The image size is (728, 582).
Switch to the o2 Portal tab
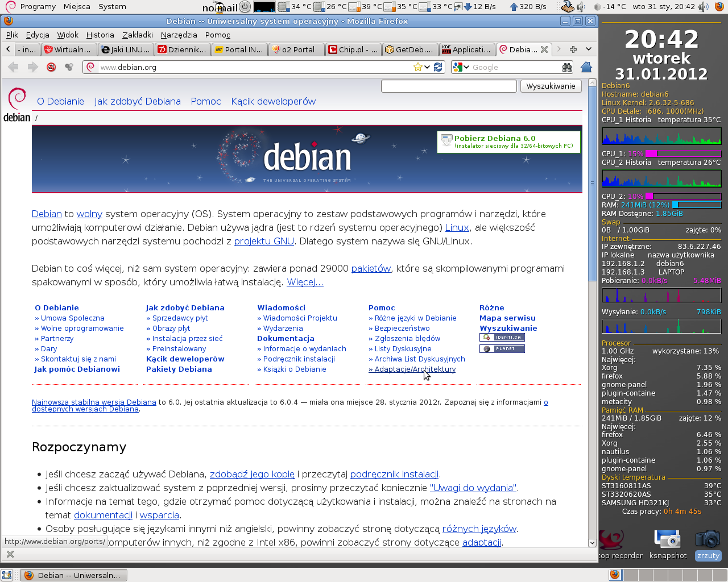(x=297, y=49)
